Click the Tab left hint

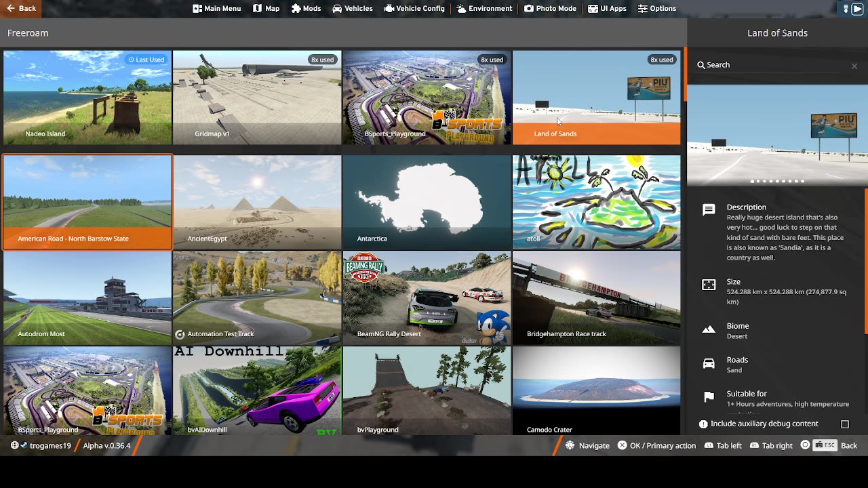723,446
